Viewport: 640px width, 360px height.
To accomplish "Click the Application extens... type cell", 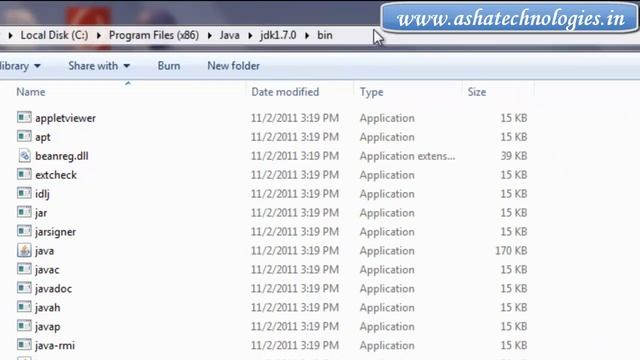I will pyautogui.click(x=407, y=156).
